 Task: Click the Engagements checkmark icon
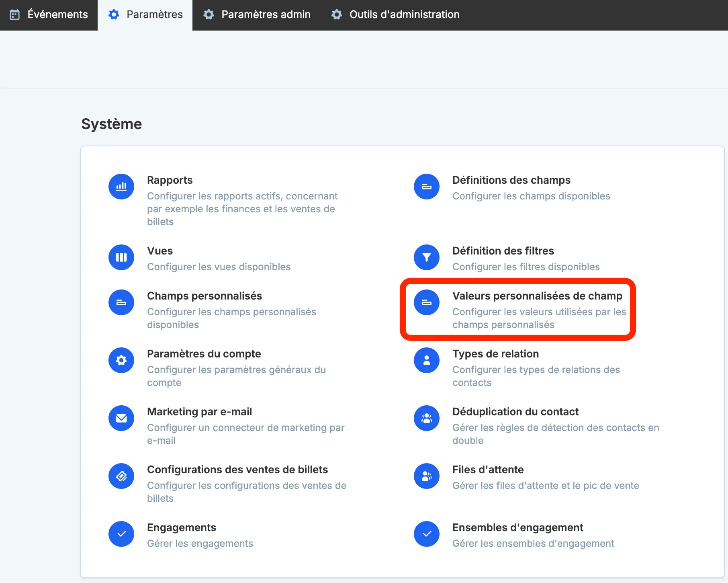[121, 534]
